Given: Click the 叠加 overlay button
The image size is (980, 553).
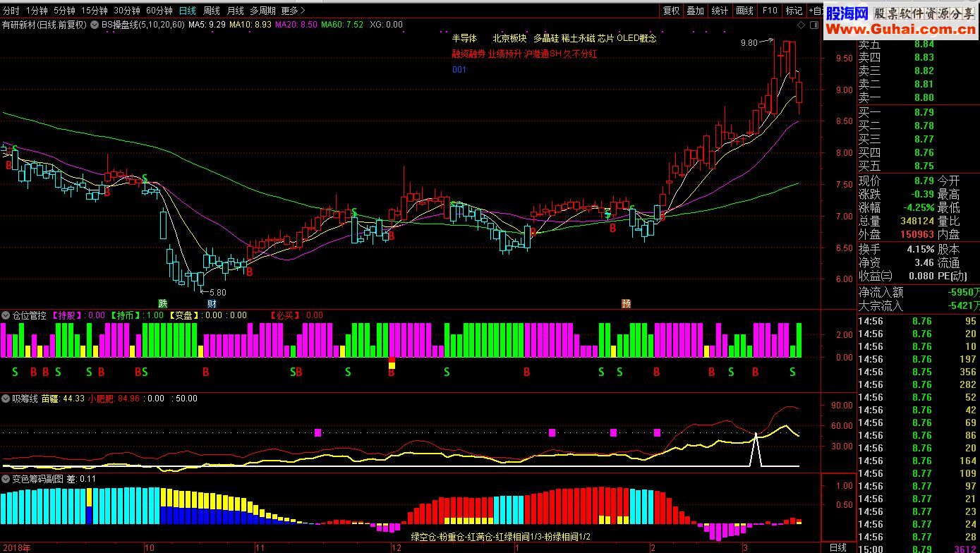Looking at the screenshot, I should pyautogui.click(x=696, y=11).
